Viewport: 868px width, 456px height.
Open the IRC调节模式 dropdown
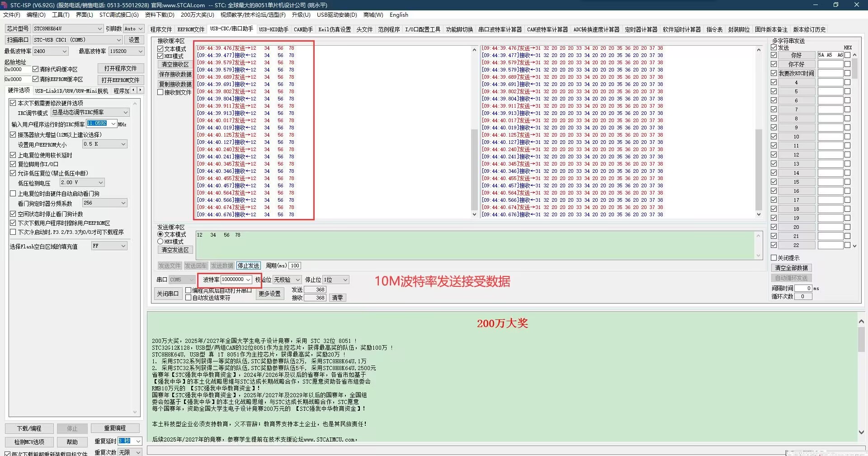click(x=90, y=112)
